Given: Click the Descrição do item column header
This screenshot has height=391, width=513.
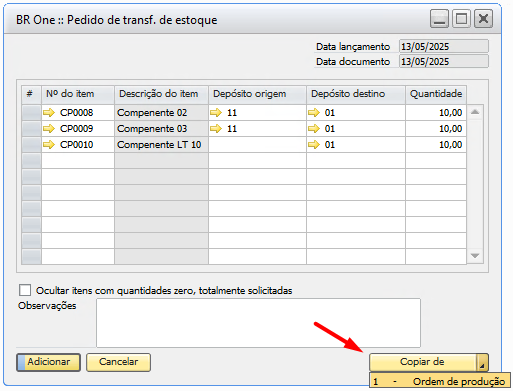Looking at the screenshot, I should click(162, 94).
